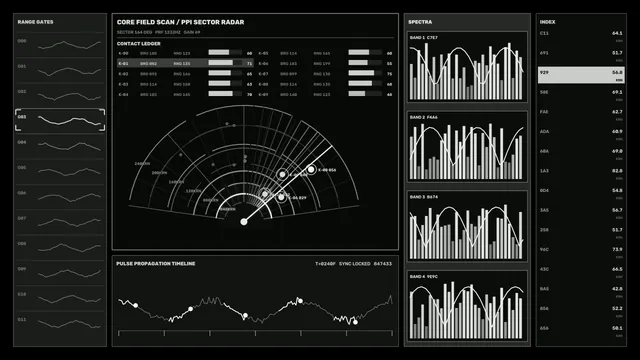Select contact K-08 ledger row

click(325, 84)
